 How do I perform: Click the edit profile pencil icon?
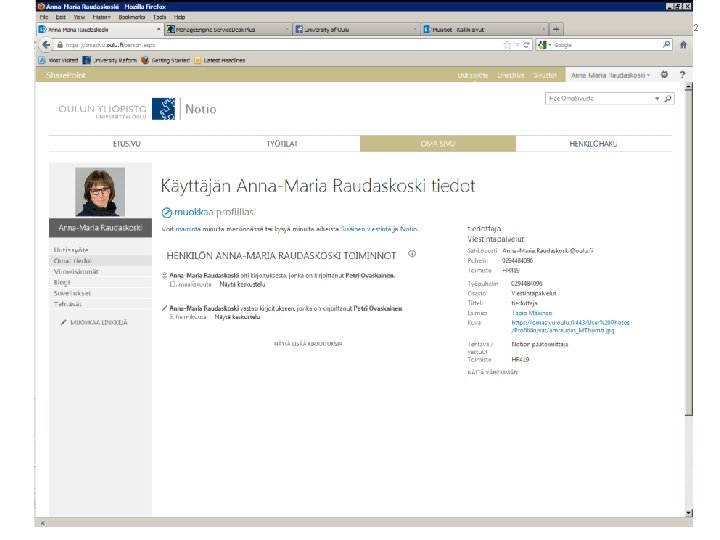click(x=167, y=212)
